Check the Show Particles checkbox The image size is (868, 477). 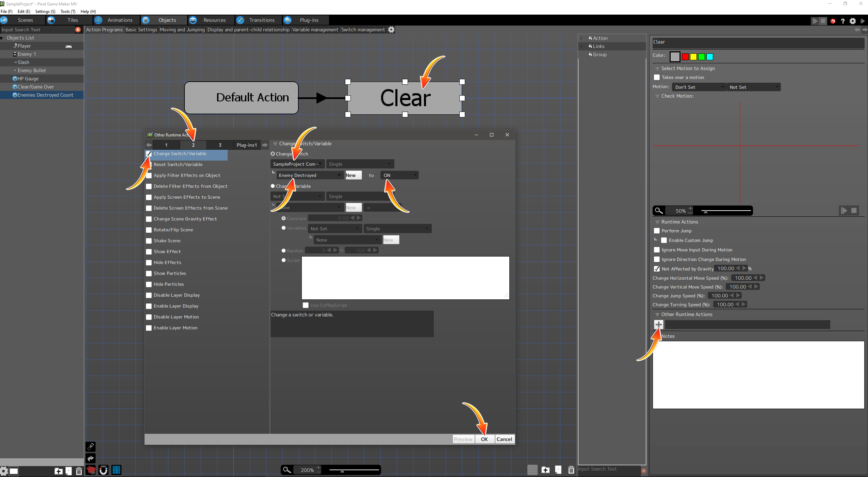pyautogui.click(x=149, y=273)
